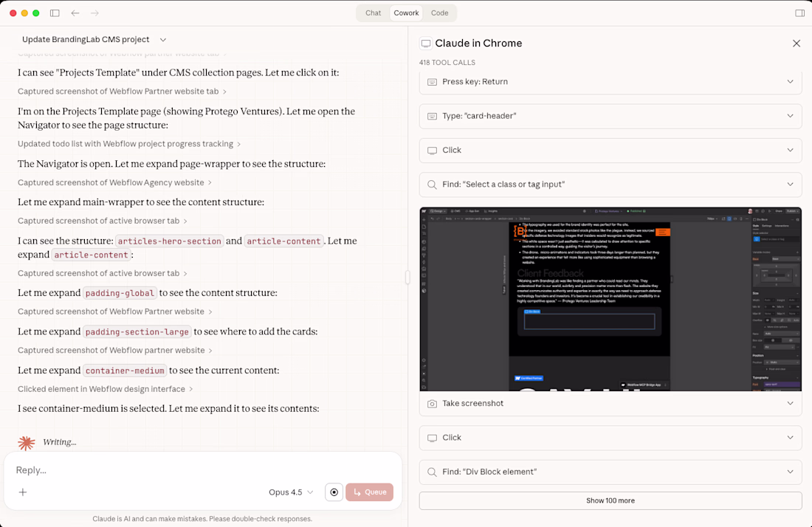The image size is (812, 527).
Task: Expand the Take screenshot tool call
Action: [791, 403]
